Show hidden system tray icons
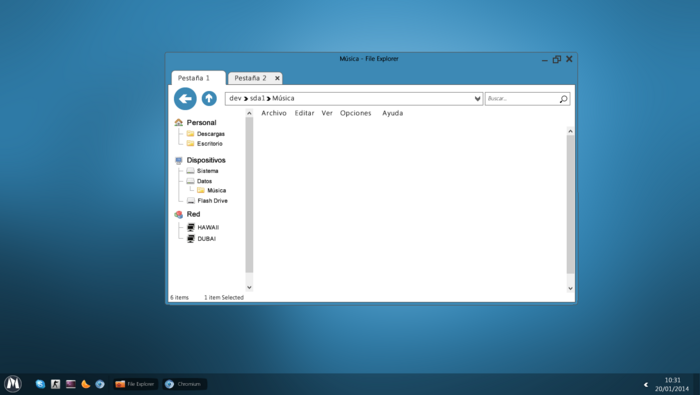 [646, 384]
